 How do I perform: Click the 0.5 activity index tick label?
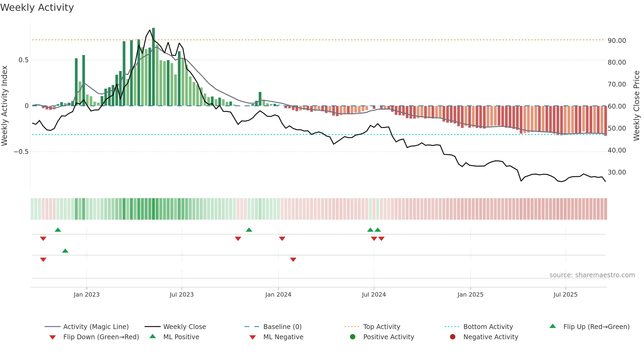pyautogui.click(x=23, y=60)
